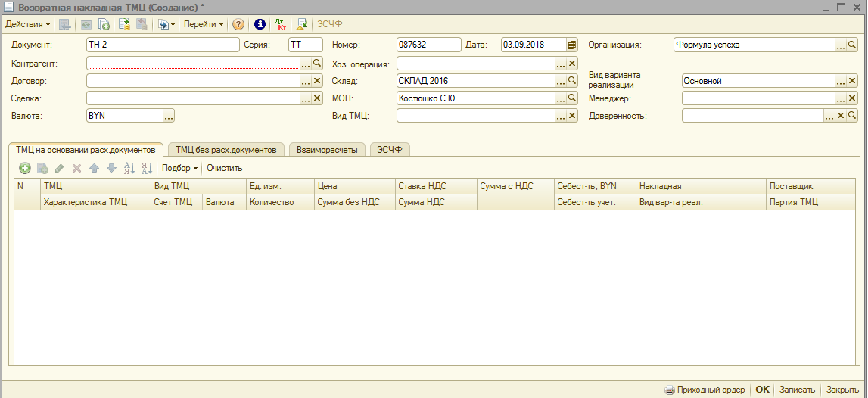This screenshot has width=868, height=398.
Task: Open the Подбор dropdown in table toolbar
Action: [x=179, y=168]
